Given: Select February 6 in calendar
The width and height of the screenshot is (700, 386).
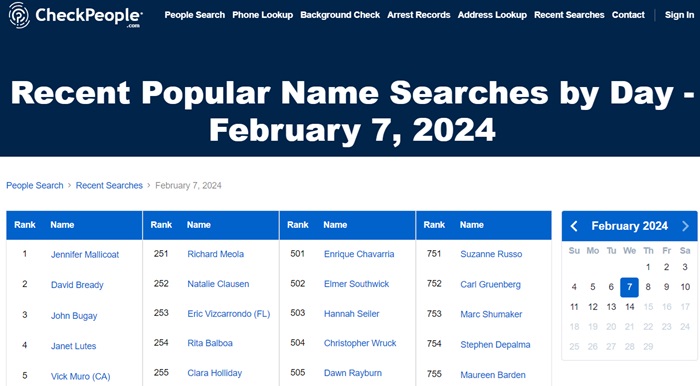Looking at the screenshot, I should point(611,287).
